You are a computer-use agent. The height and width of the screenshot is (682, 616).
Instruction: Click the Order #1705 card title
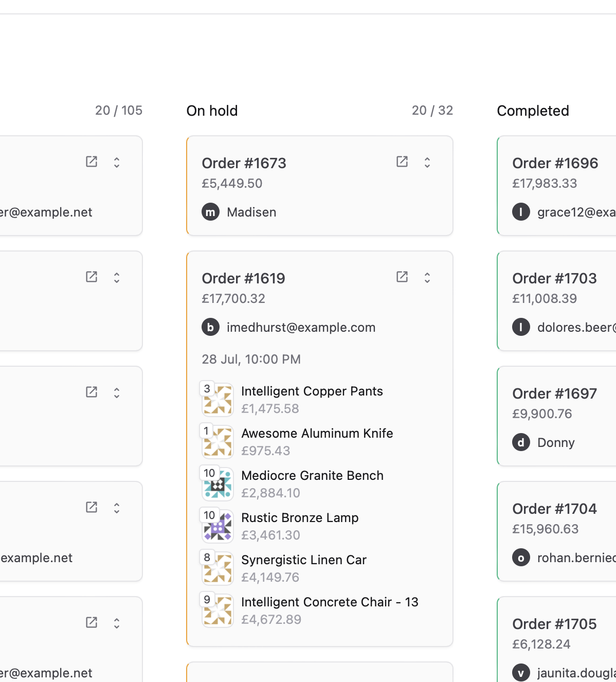[554, 624]
